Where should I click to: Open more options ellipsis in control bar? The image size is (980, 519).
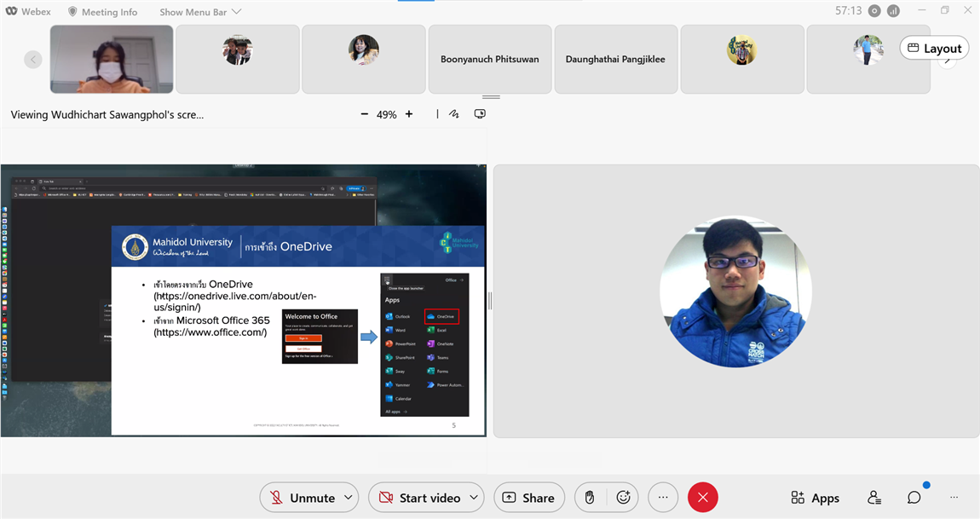point(663,498)
